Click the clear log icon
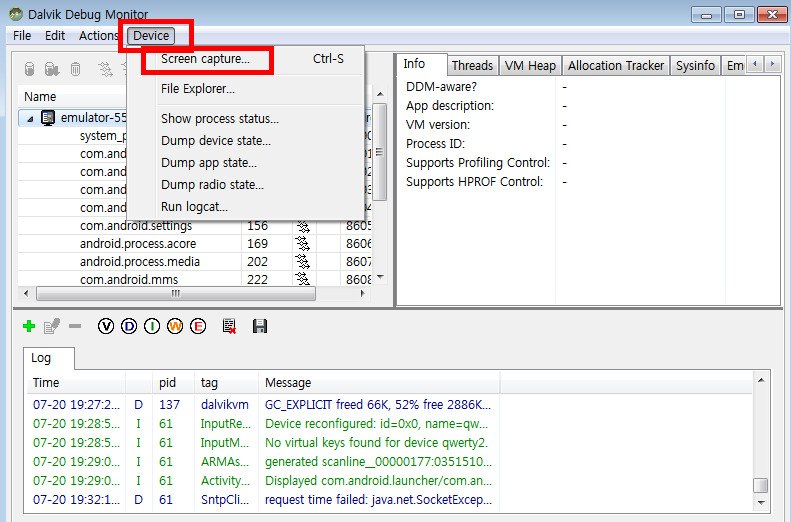This screenshot has width=791, height=522. click(x=229, y=326)
